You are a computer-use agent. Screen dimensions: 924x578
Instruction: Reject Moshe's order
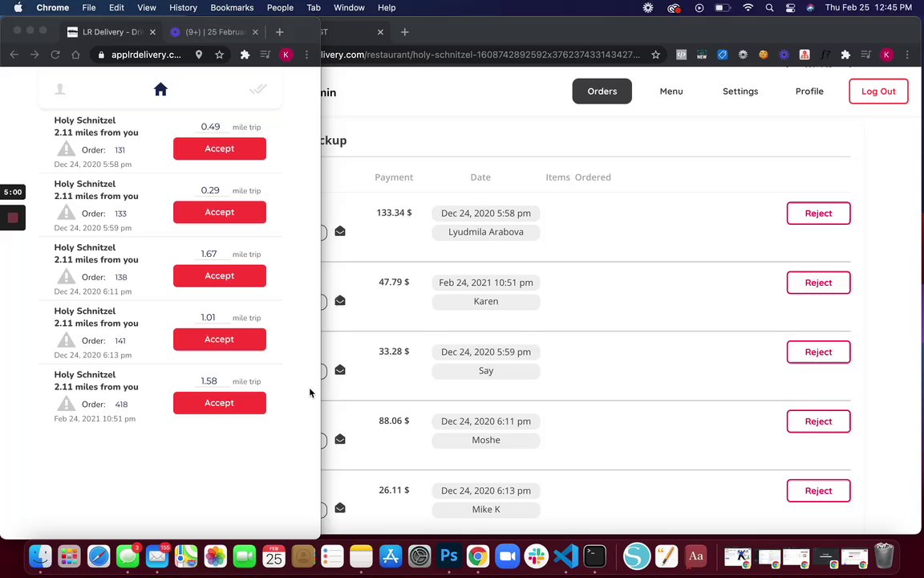[x=818, y=421]
